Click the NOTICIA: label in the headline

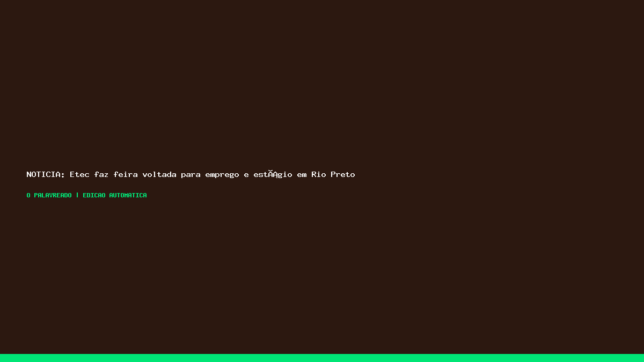pos(46,174)
